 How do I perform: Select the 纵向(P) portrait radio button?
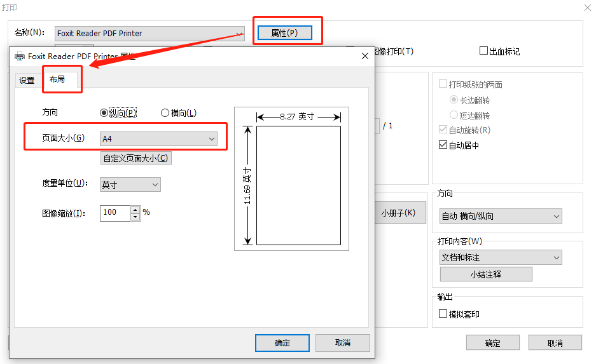tap(104, 112)
